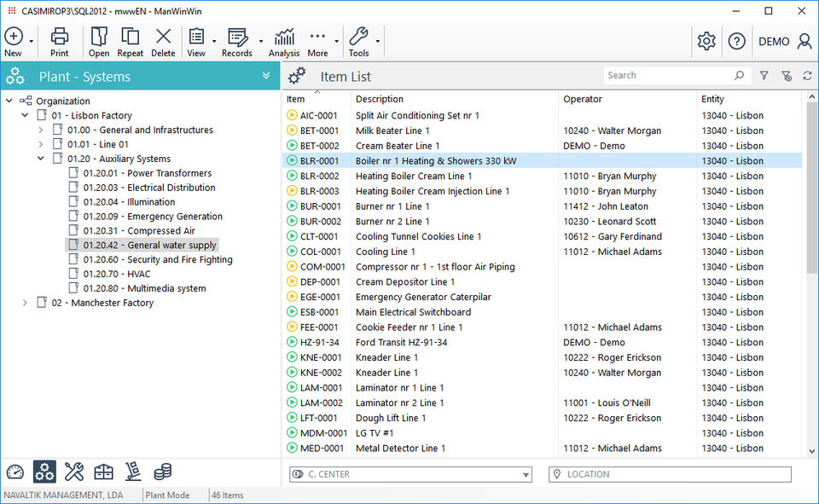The image size is (819, 504).
Task: Select the BUR-0001 Burner nr 1 row
Action: (x=392, y=206)
